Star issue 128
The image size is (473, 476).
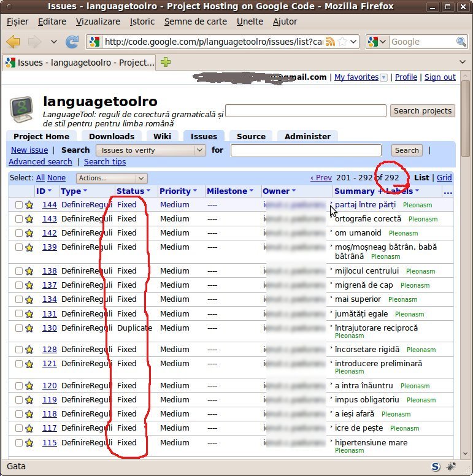(x=29, y=350)
